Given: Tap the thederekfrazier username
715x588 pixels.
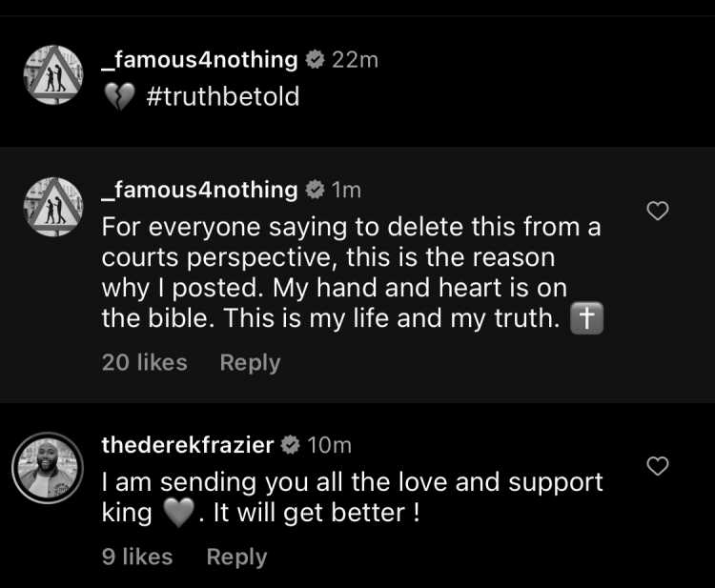Looking at the screenshot, I should (x=188, y=445).
